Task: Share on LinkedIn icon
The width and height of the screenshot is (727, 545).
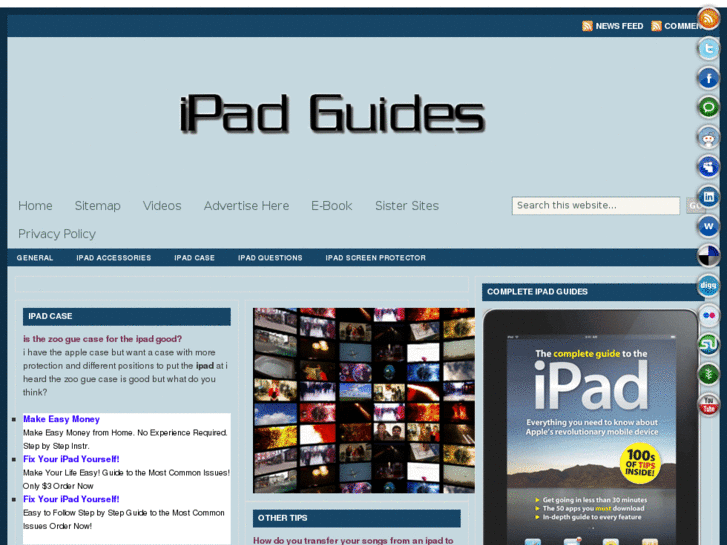Action: [x=708, y=197]
